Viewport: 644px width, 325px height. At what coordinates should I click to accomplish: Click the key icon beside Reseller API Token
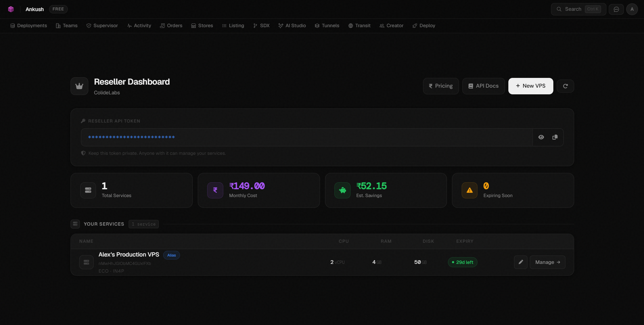coord(83,121)
